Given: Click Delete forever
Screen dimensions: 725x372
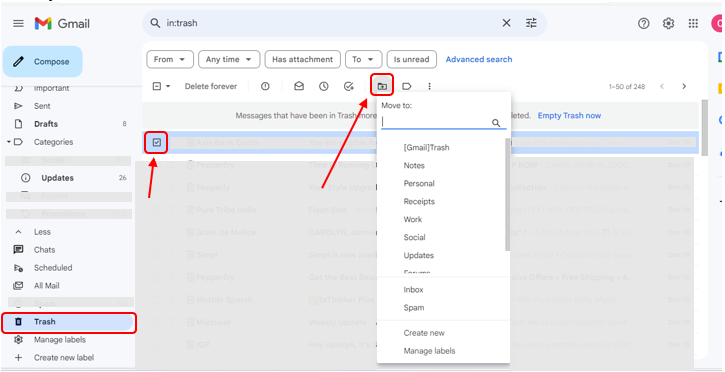Looking at the screenshot, I should [211, 86].
